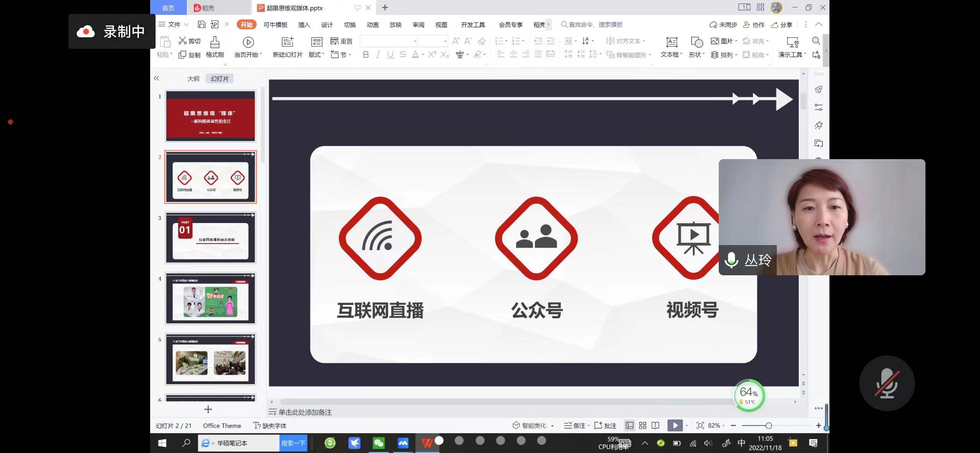The image size is (980, 453).
Task: Toggle Bold formatting
Action: tap(366, 55)
